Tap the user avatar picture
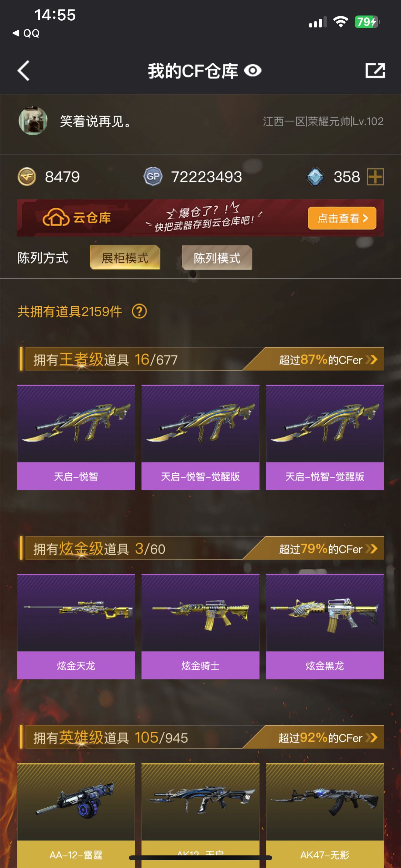This screenshot has height=868, width=401. 33,121
